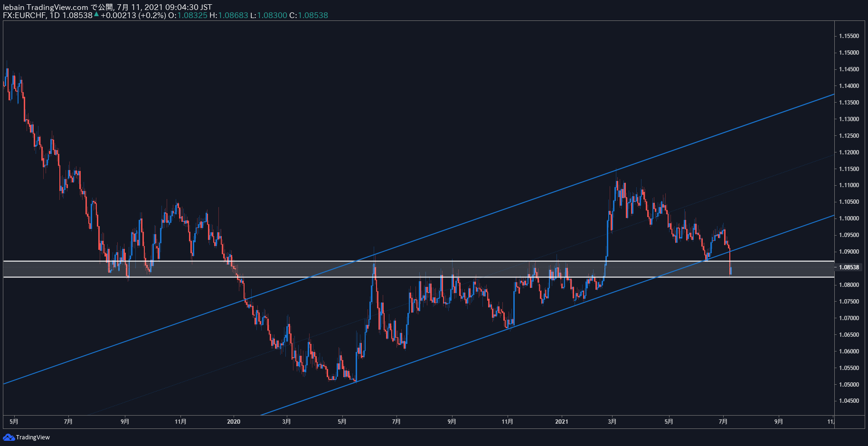Click the 1.05500 price axis label
The width and height of the screenshot is (868, 446).
click(x=849, y=368)
